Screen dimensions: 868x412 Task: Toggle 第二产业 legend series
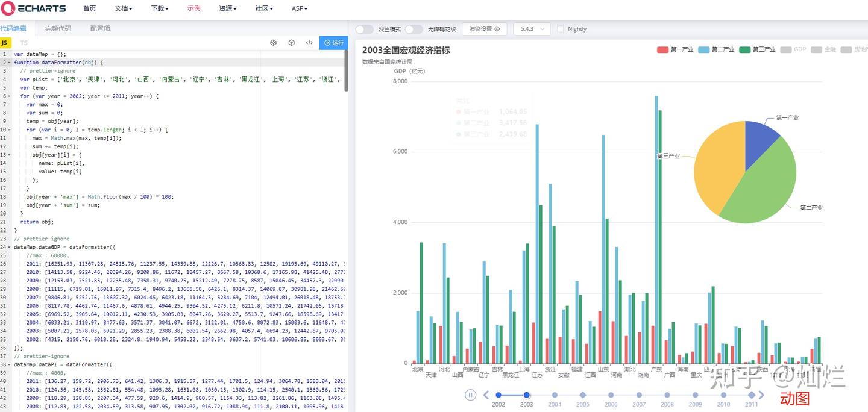(716, 49)
